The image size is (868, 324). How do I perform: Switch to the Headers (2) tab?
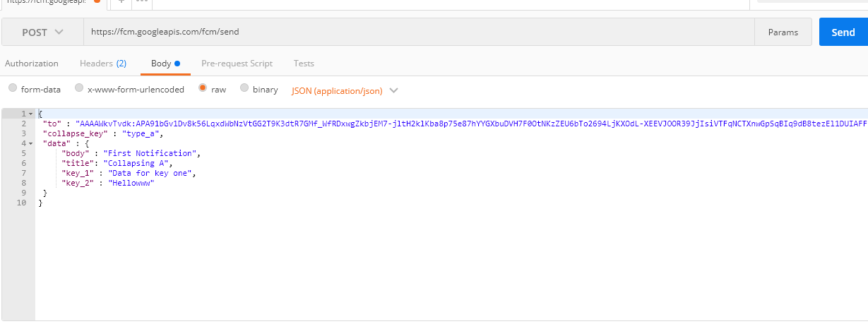(103, 64)
